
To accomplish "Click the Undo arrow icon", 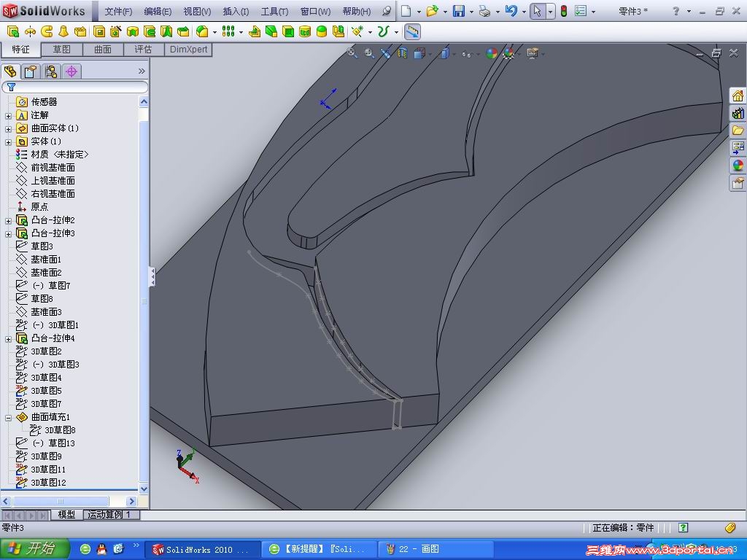I will pyautogui.click(x=511, y=11).
